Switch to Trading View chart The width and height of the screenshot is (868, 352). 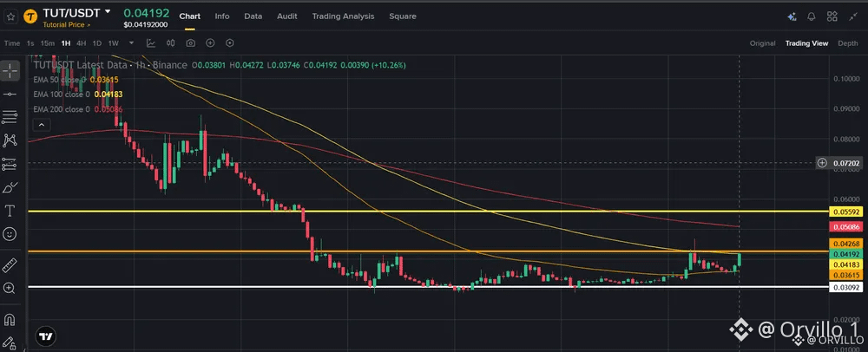pyautogui.click(x=806, y=43)
